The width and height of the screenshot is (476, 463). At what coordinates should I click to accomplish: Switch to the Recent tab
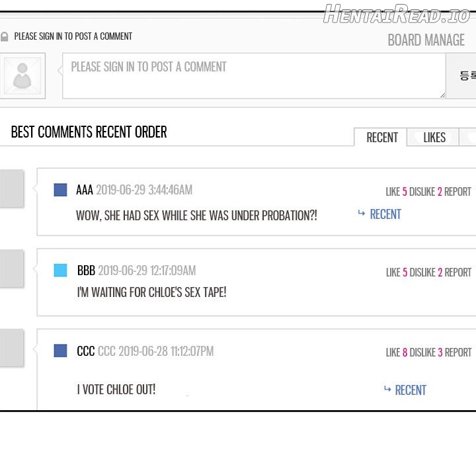tap(381, 138)
